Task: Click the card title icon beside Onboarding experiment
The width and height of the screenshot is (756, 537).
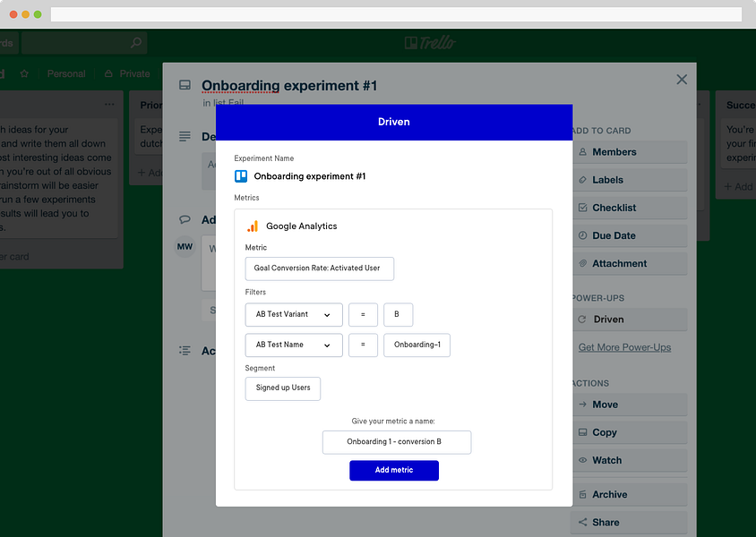Action: 185,85
